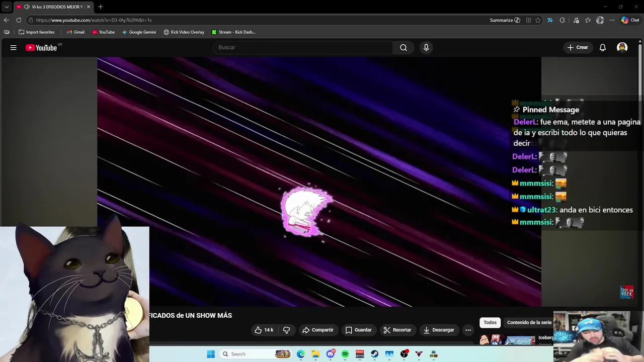Open Steam from taskbar
The width and height of the screenshot is (644, 362).
click(x=375, y=354)
